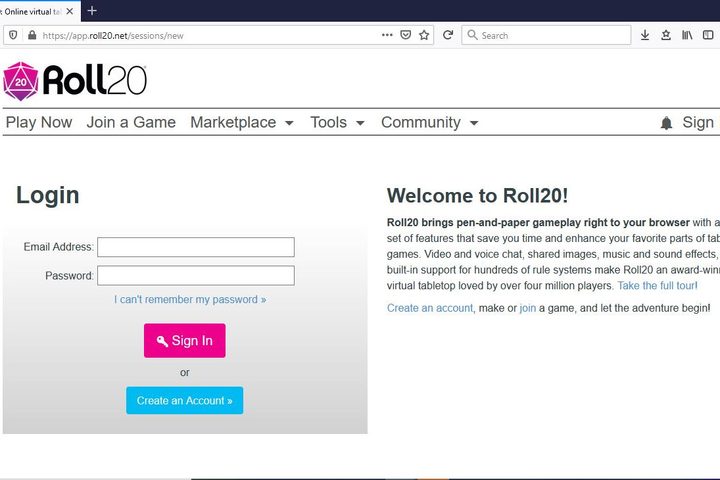Open the Firefox library icon
This screenshot has width=720, height=480.
[x=687, y=35]
